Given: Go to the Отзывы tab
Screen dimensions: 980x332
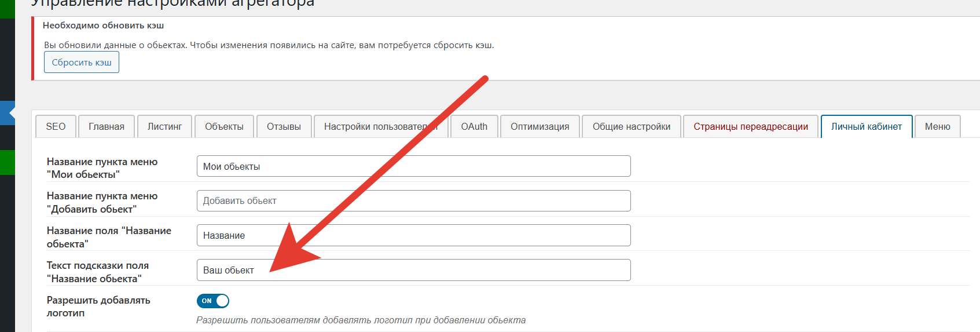Looking at the screenshot, I should point(284,126).
